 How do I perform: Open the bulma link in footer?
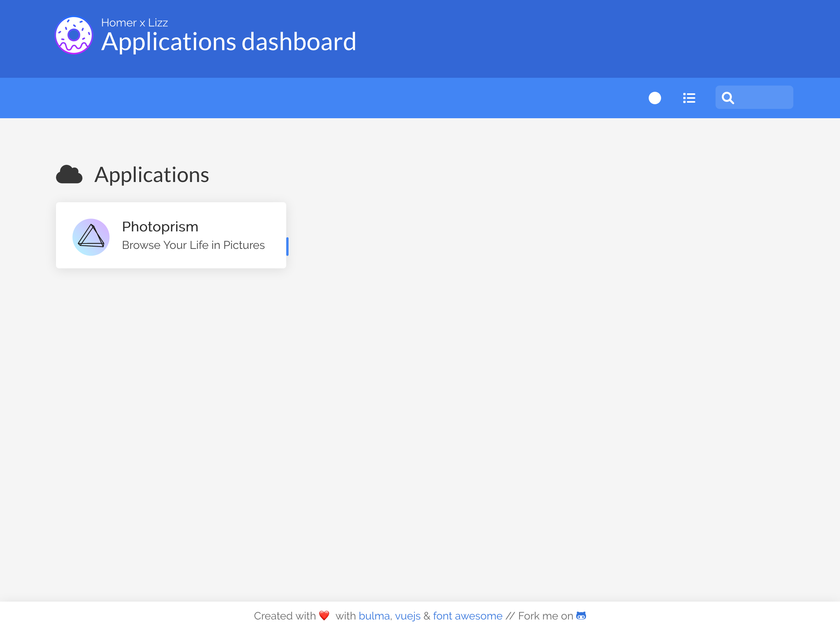pyautogui.click(x=374, y=616)
